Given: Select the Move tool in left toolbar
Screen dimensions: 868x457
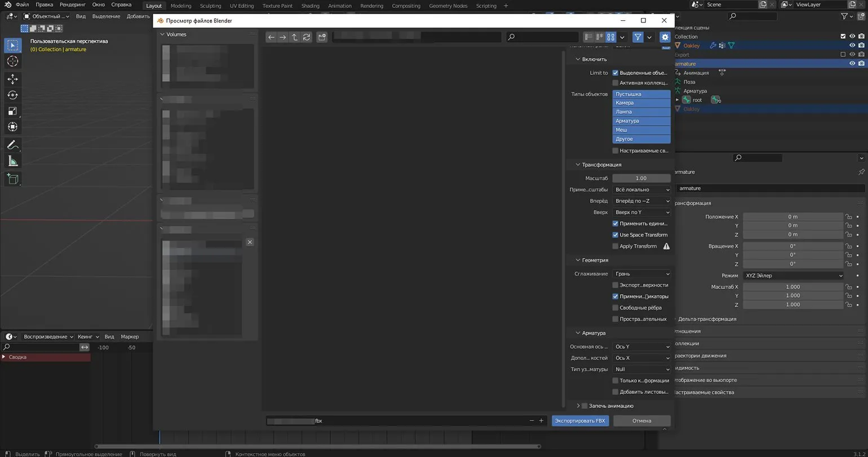Looking at the screenshot, I should [12, 79].
